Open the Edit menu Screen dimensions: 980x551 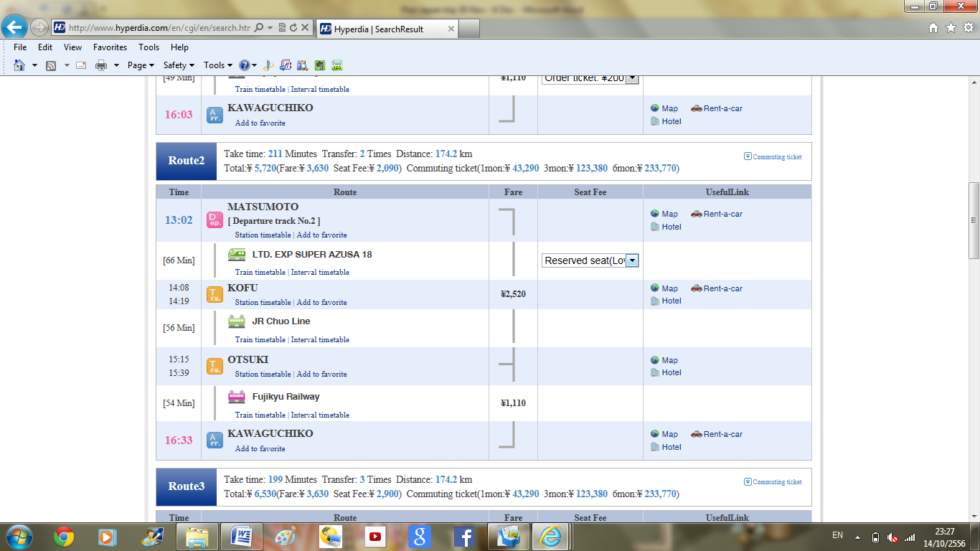point(45,47)
